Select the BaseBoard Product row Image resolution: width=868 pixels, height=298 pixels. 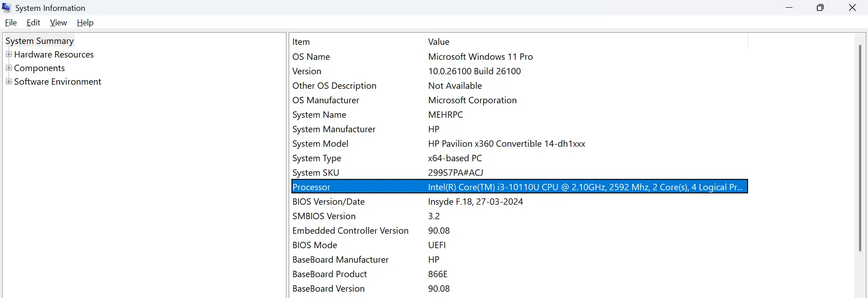click(329, 274)
